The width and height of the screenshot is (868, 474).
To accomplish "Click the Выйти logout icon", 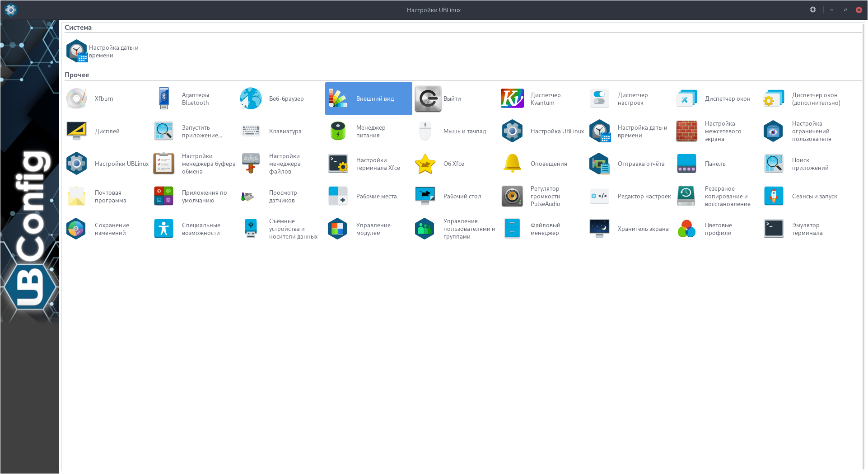I will tap(428, 99).
